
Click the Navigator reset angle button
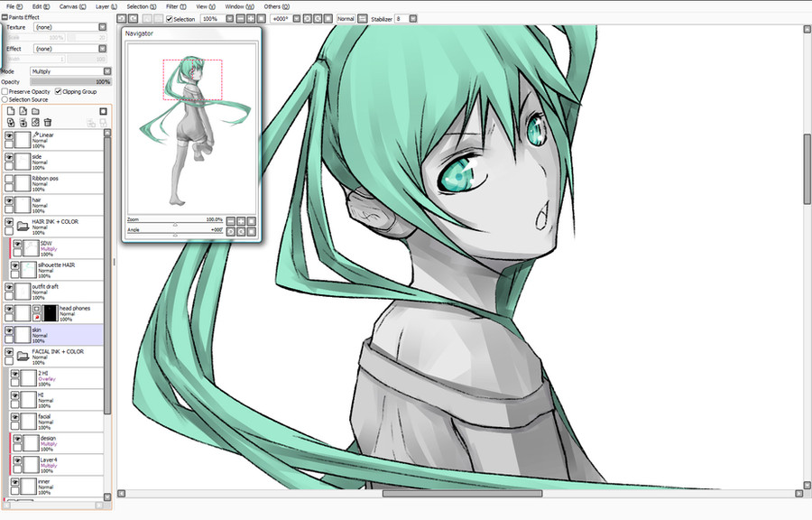coord(252,231)
